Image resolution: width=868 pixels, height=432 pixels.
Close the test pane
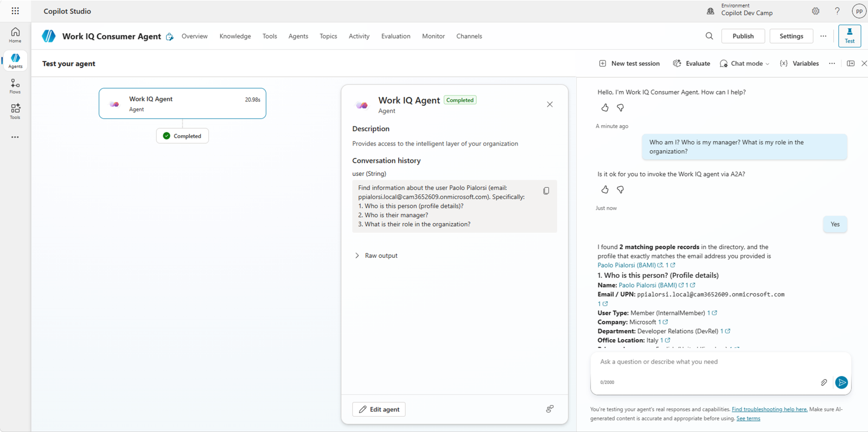[864, 63]
